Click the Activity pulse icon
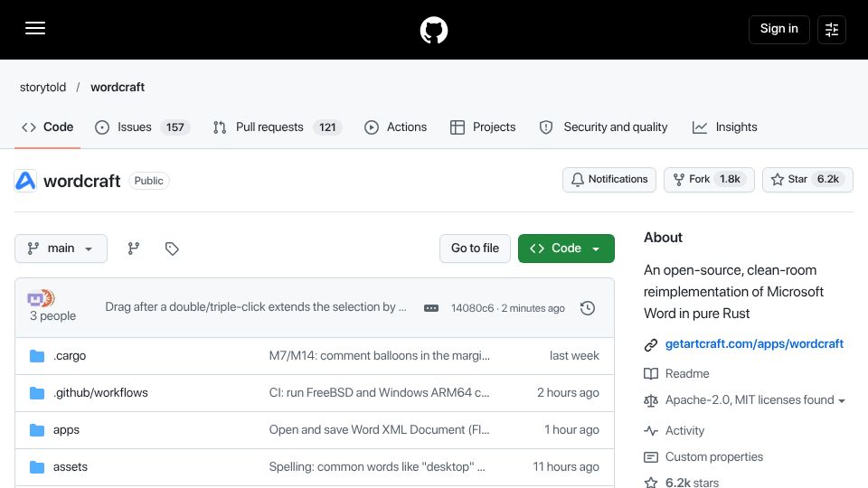868x488 pixels. (651, 430)
